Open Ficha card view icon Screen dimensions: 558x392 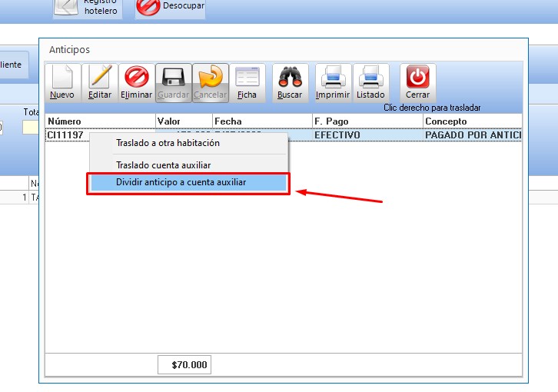(x=247, y=77)
